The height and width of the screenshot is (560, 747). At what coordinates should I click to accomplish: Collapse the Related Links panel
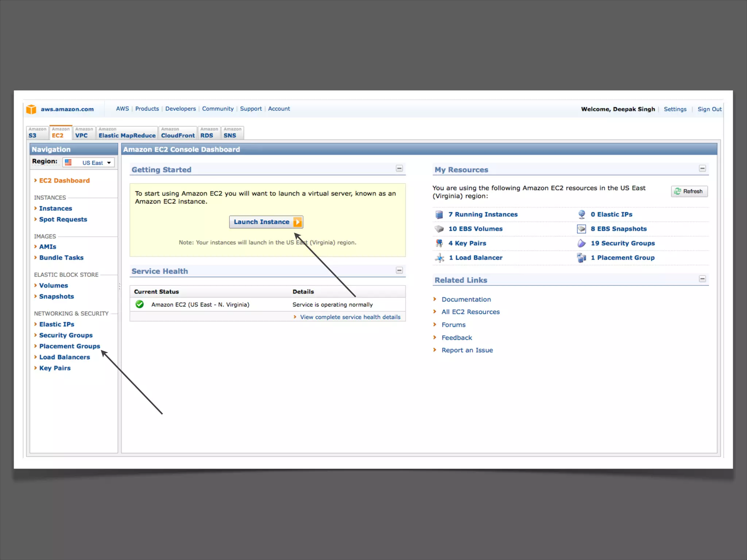tap(702, 279)
